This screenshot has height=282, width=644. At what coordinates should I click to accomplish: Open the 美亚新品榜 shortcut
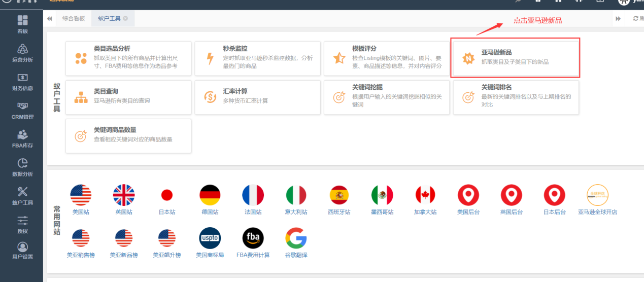pos(124,243)
